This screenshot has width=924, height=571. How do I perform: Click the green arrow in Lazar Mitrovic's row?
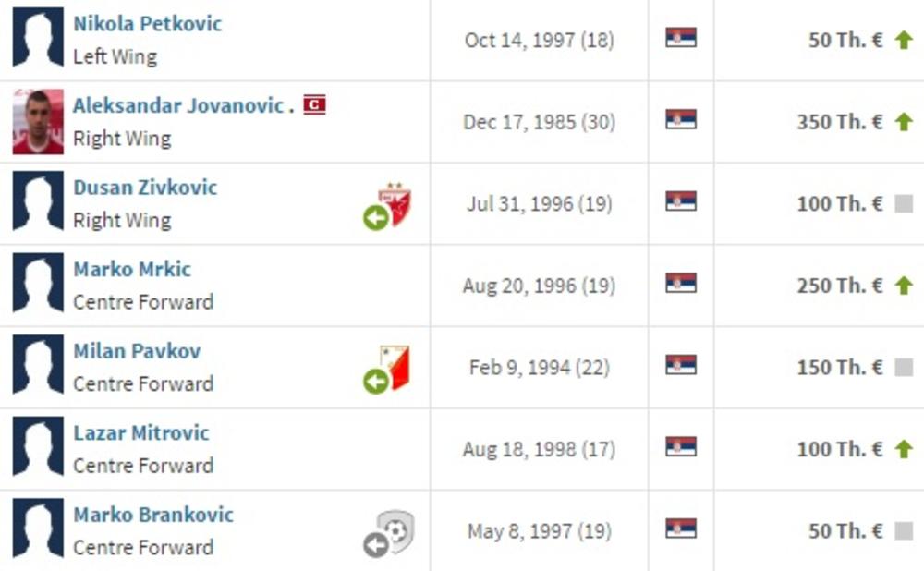click(904, 449)
